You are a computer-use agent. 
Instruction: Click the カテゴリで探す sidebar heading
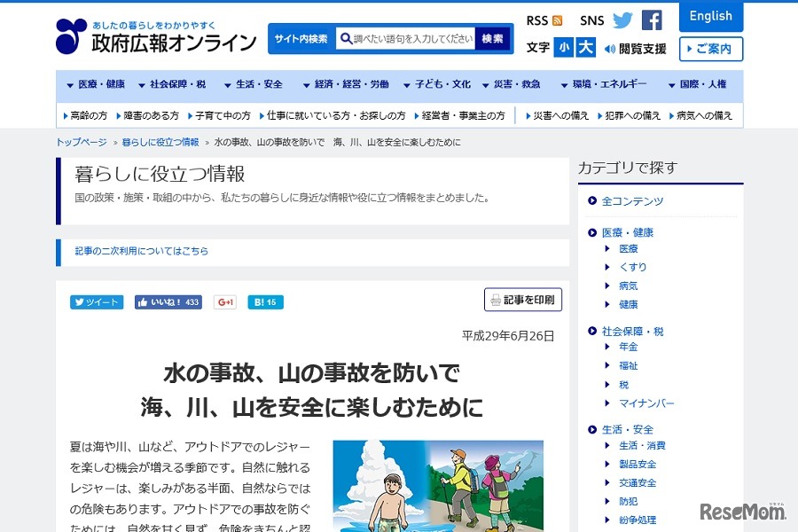[628, 168]
